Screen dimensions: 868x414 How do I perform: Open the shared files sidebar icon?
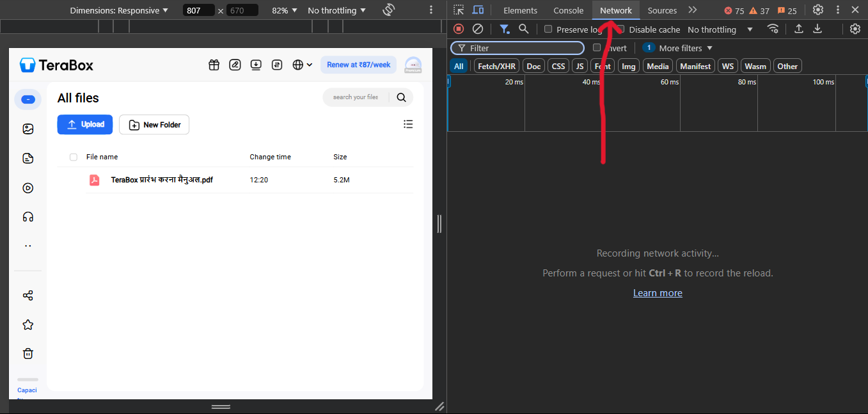coord(28,295)
